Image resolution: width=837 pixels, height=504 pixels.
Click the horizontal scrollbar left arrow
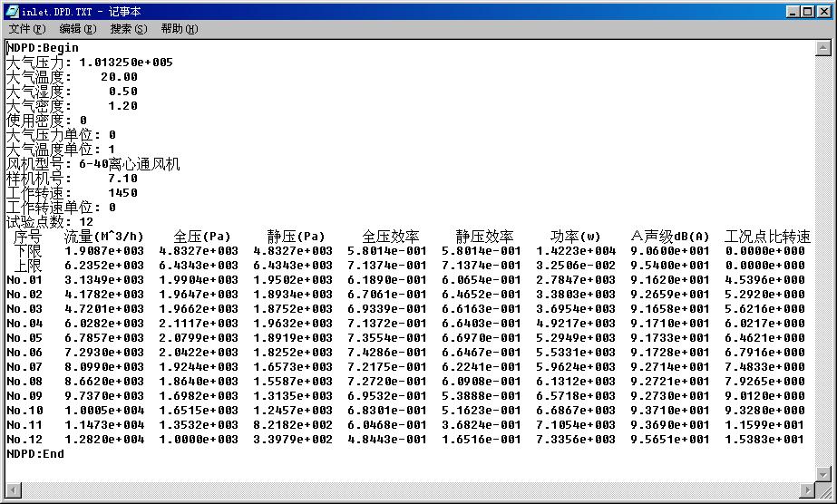[x=12, y=489]
